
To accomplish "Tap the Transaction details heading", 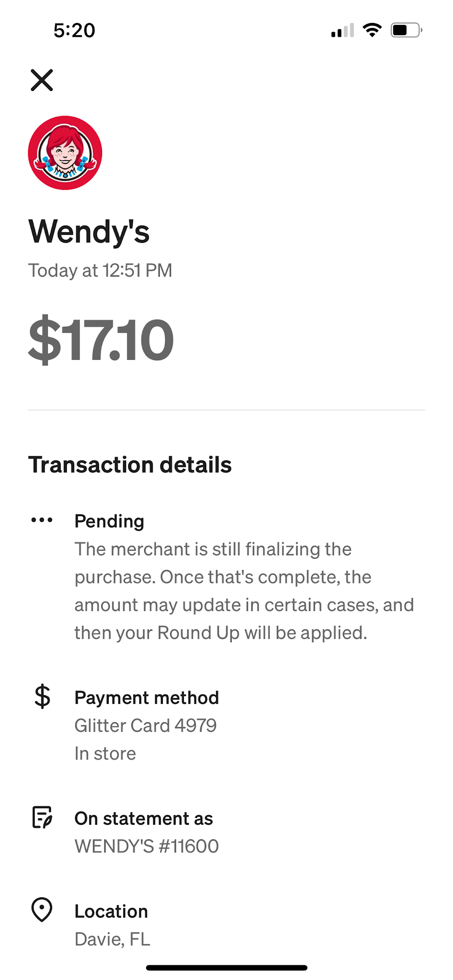I will point(130,465).
